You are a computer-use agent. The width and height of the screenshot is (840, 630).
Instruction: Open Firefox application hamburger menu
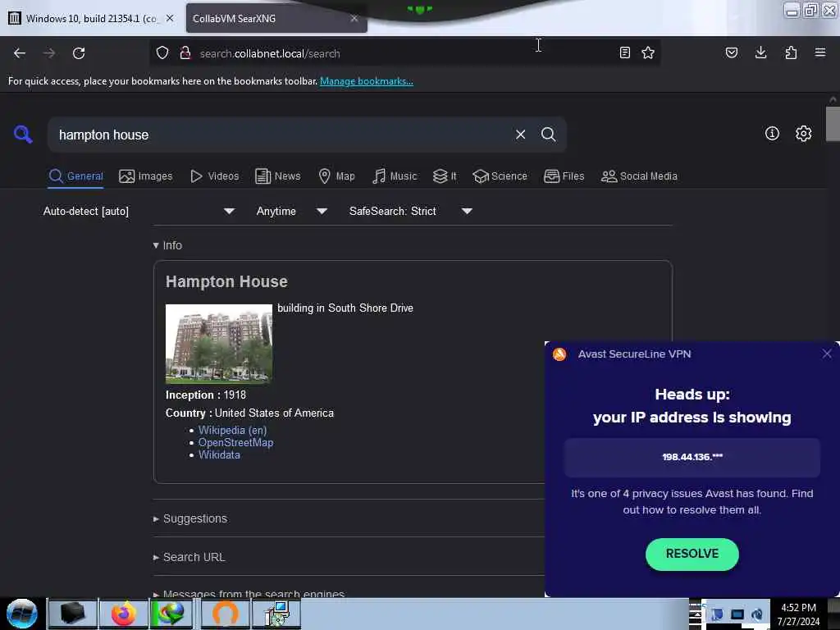coord(820,52)
